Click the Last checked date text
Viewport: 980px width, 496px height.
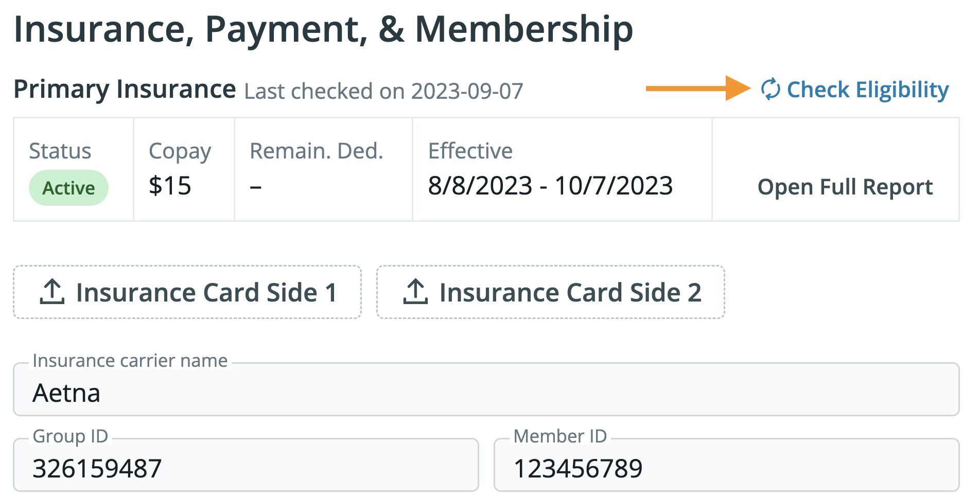[383, 91]
